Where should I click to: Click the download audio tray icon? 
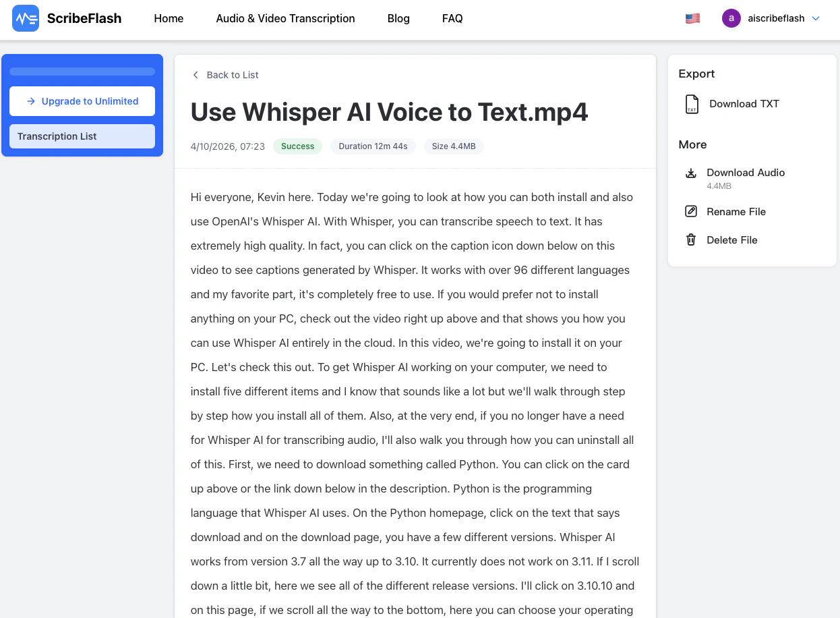691,173
